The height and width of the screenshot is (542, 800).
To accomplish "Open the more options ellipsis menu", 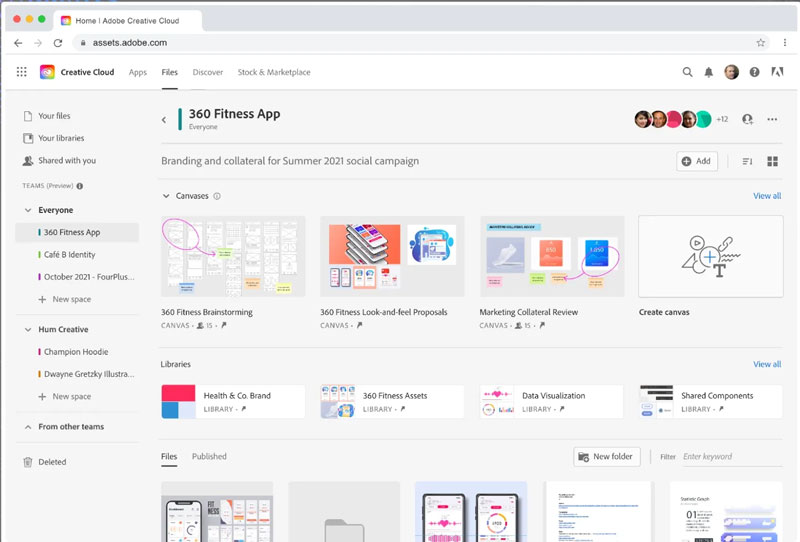I will pyautogui.click(x=772, y=119).
